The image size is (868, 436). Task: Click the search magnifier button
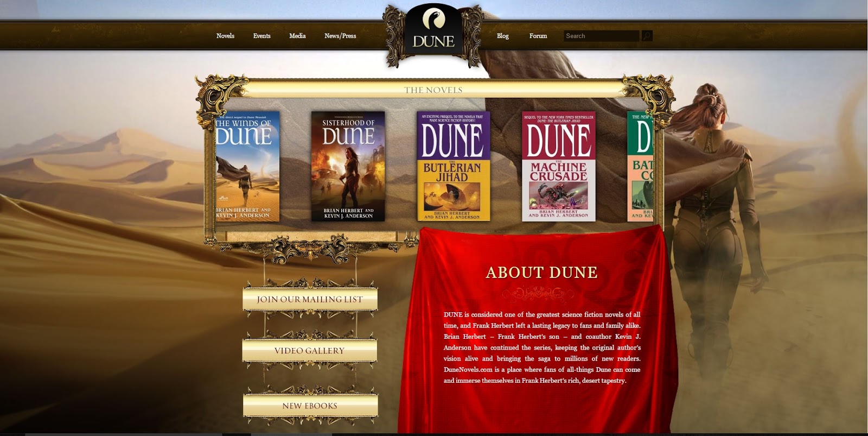(x=647, y=36)
